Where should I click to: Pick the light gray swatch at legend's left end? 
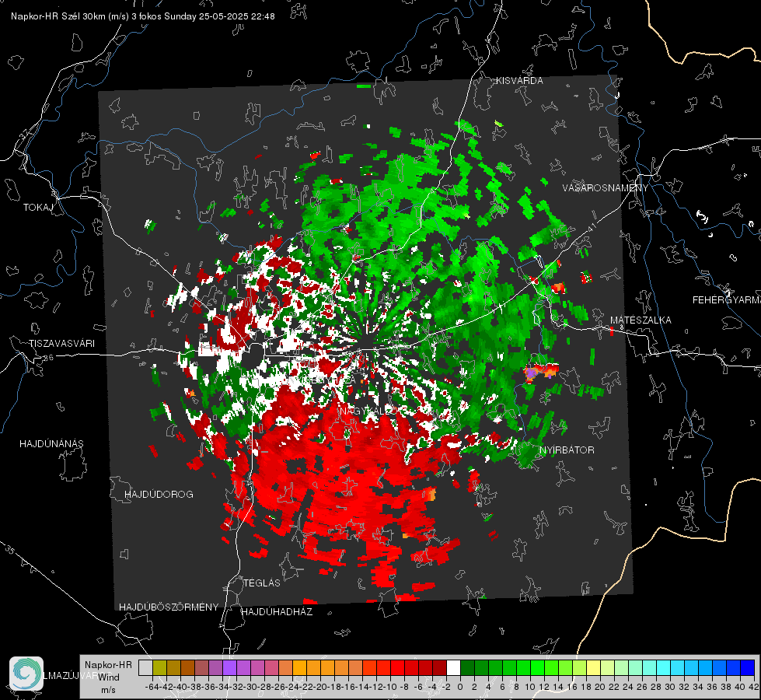tap(145, 667)
